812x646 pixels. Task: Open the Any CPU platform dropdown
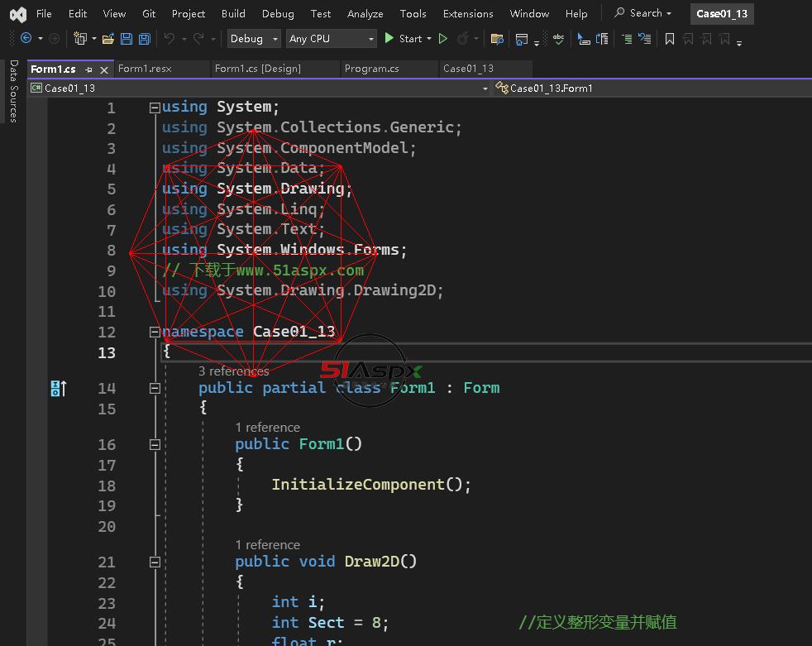pos(331,39)
